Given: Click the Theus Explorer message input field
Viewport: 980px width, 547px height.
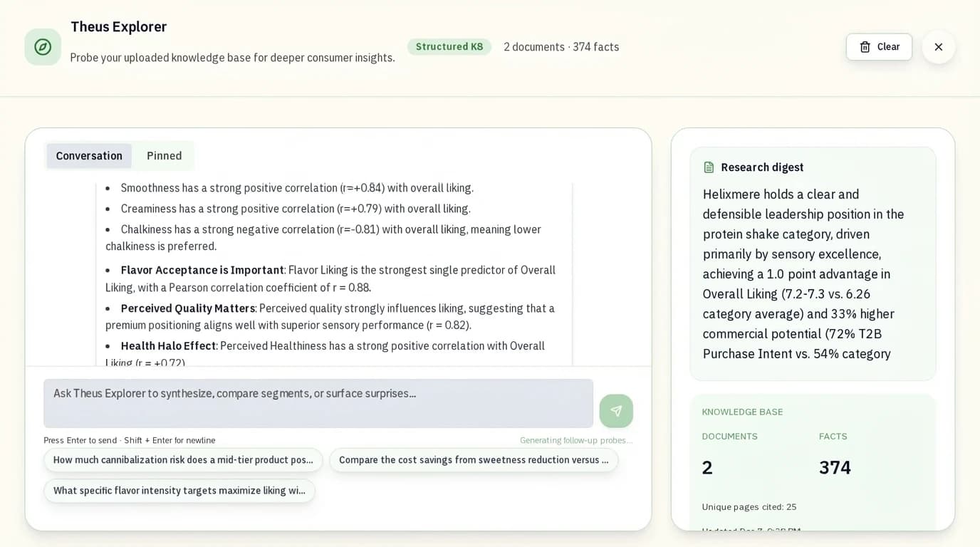Looking at the screenshot, I should point(318,404).
